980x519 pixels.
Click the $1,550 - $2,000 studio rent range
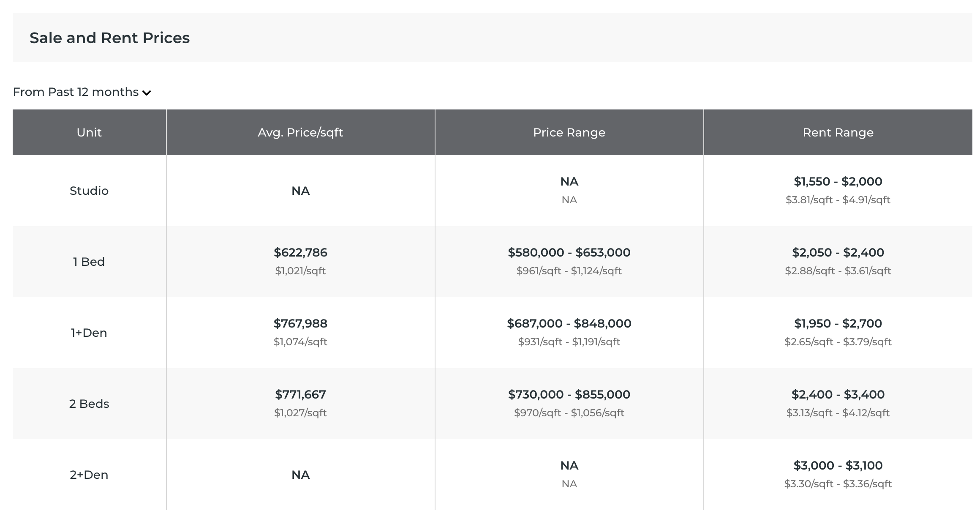[x=838, y=182]
